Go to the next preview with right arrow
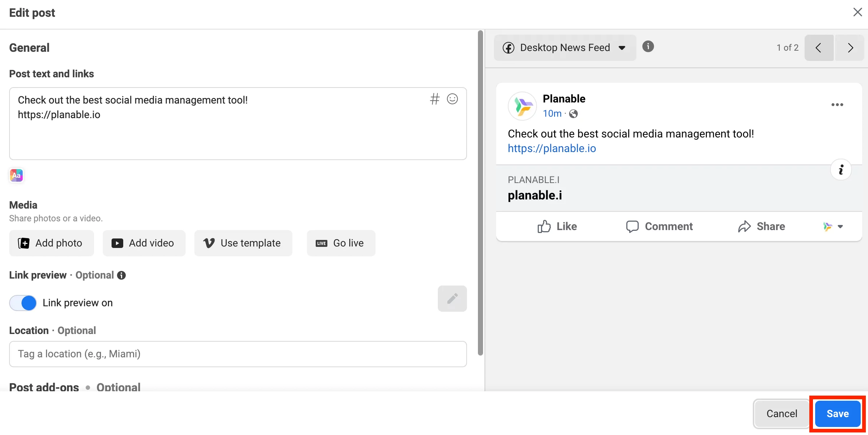Image resolution: width=868 pixels, height=435 pixels. point(850,48)
